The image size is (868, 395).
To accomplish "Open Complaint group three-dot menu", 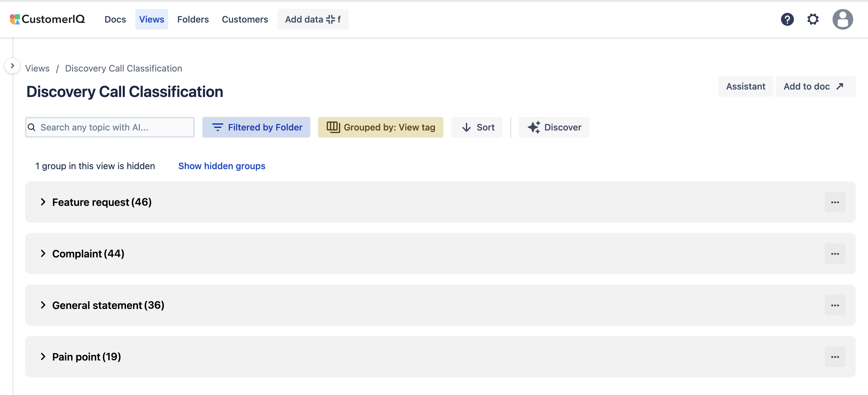I will click(x=834, y=254).
